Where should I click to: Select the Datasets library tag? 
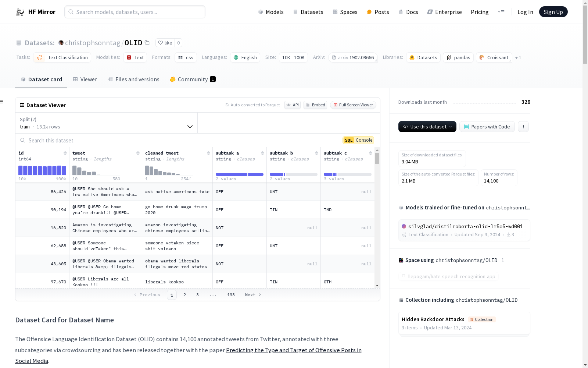(423, 57)
